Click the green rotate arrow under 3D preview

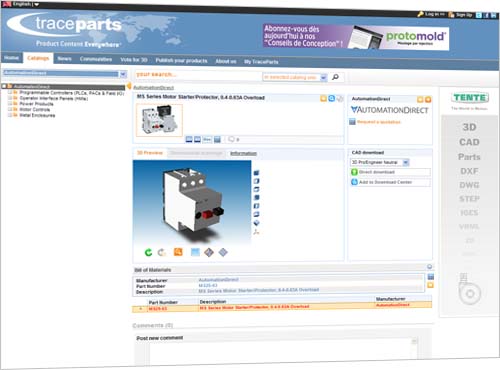[148, 252]
